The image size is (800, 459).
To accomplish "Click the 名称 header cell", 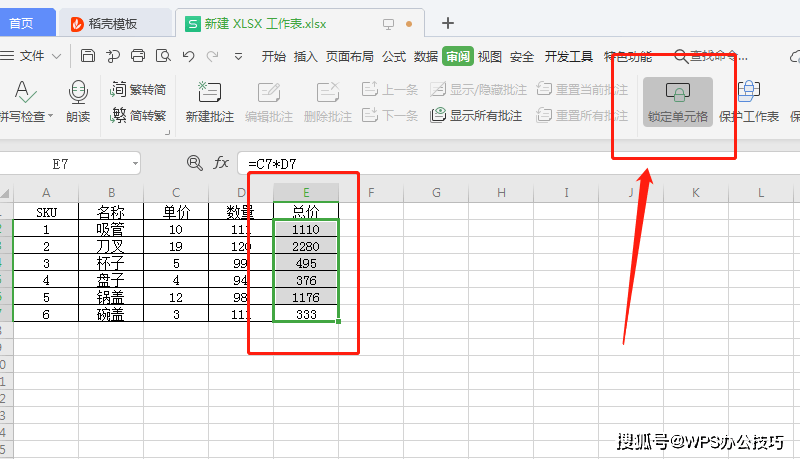I will coord(111,212).
